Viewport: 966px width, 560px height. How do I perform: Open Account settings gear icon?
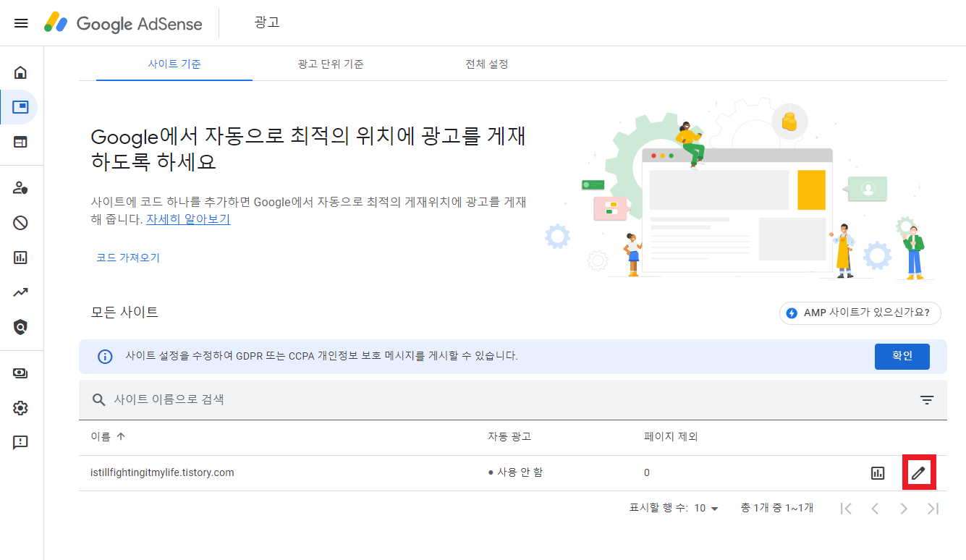point(20,408)
